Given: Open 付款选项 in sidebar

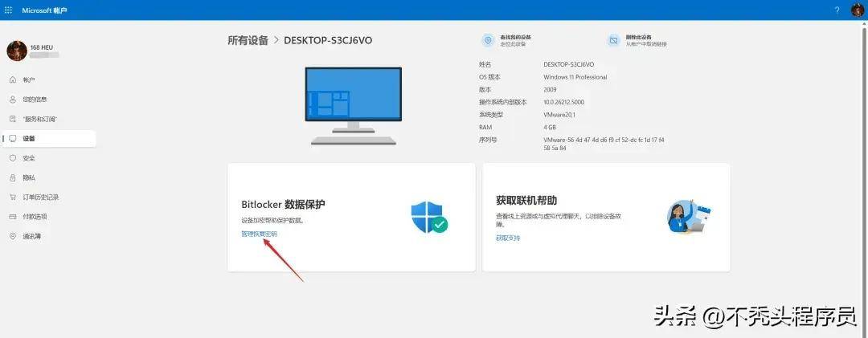Looking at the screenshot, I should coord(35,217).
